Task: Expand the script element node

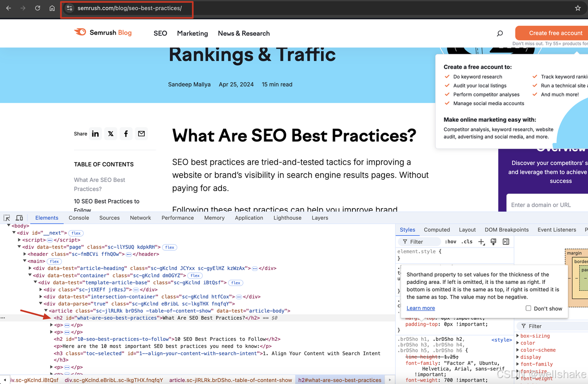Action: [x=19, y=240]
